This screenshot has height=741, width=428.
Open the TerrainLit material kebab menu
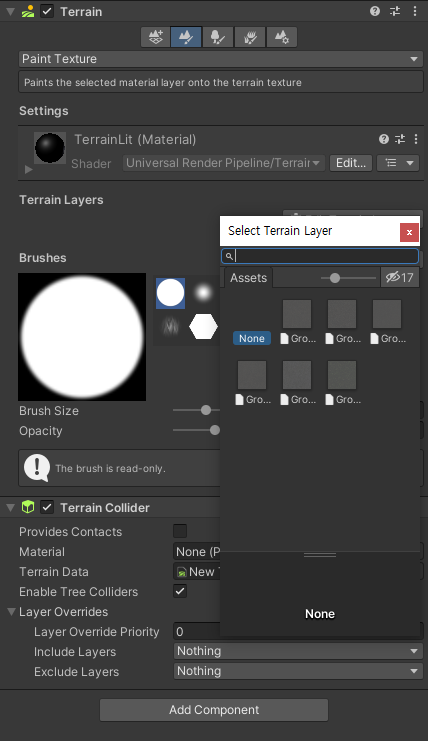pos(416,139)
